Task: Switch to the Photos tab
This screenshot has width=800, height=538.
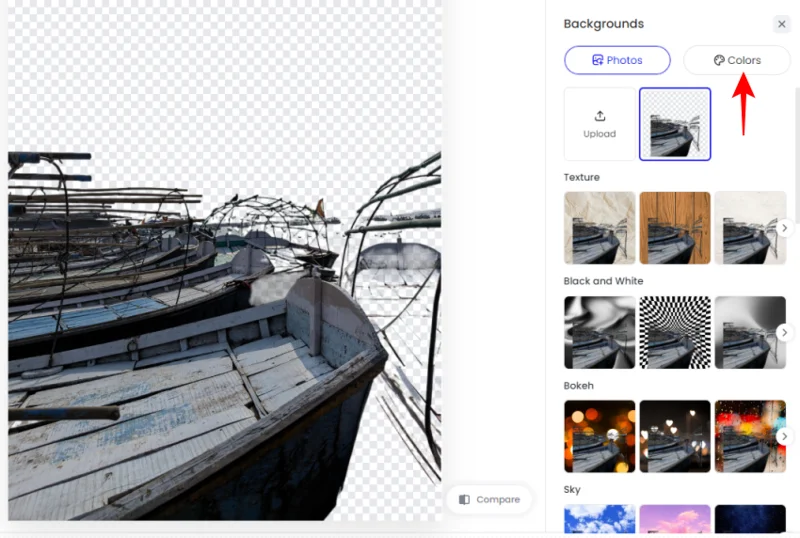Action: click(617, 60)
